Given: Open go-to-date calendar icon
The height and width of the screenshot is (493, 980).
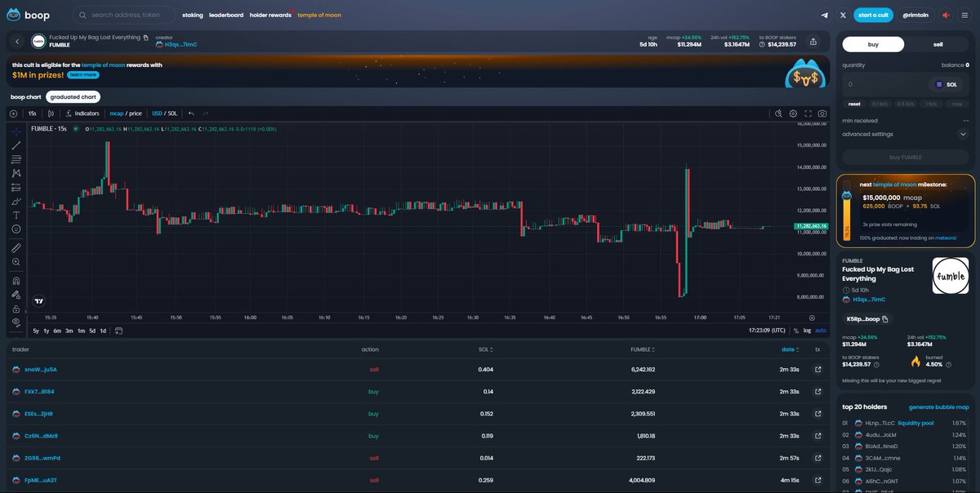Looking at the screenshot, I should 118,331.
